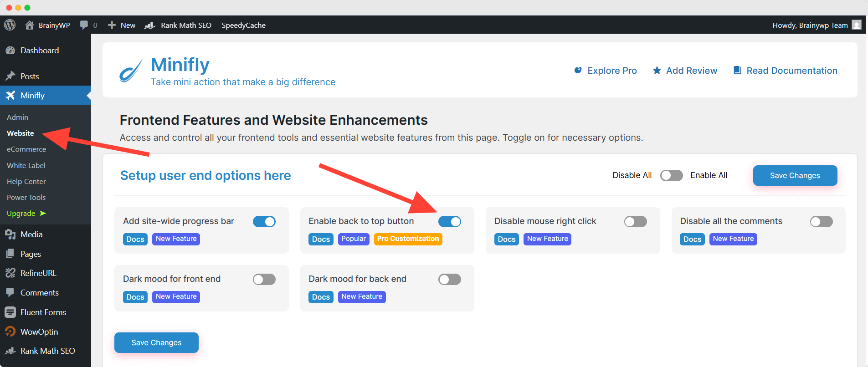Click New Feature badge under Disable all comments
Image resolution: width=868 pixels, height=367 pixels.
pyautogui.click(x=733, y=239)
